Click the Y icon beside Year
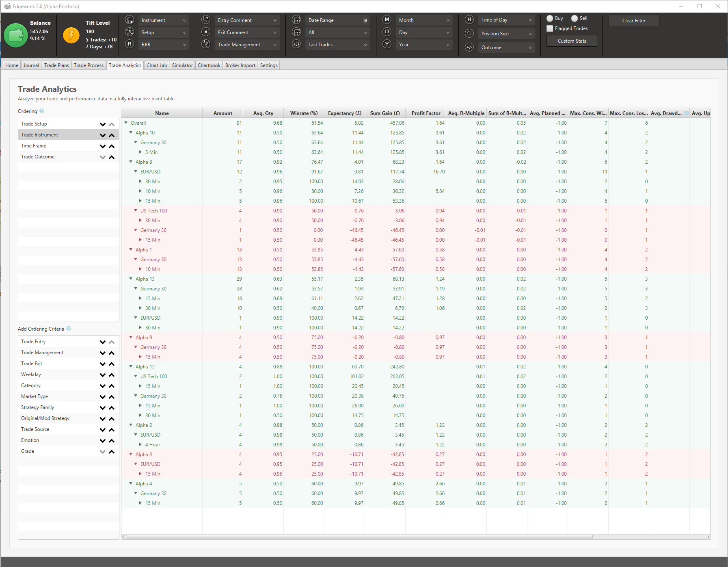Viewport: 728px width, 567px height. [387, 44]
